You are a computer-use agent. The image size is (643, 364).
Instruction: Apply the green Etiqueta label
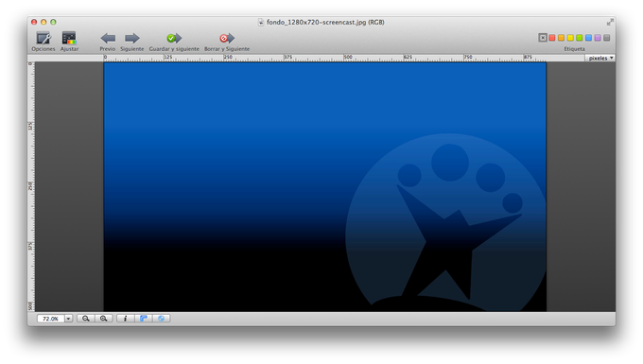point(579,38)
